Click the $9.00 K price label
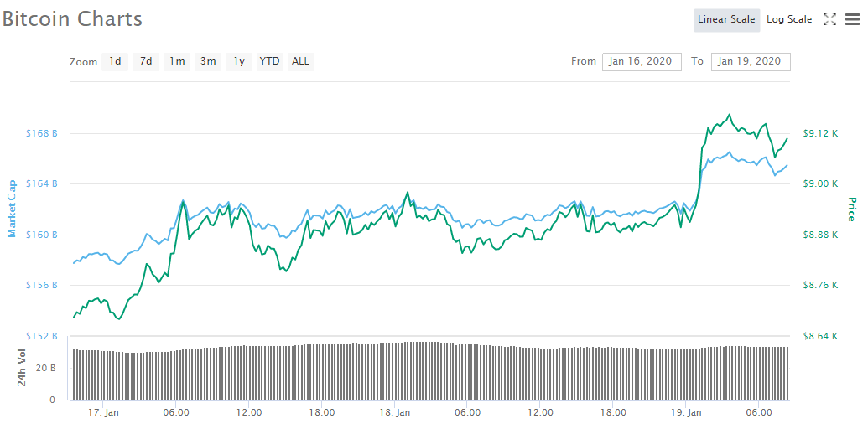Screen dimensions: 868x429 pyautogui.click(x=820, y=183)
